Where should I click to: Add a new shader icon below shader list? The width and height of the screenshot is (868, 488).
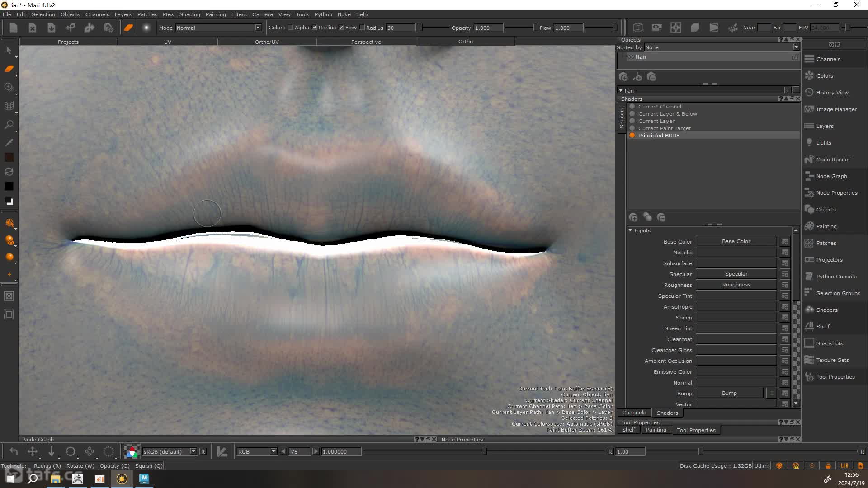tap(633, 217)
